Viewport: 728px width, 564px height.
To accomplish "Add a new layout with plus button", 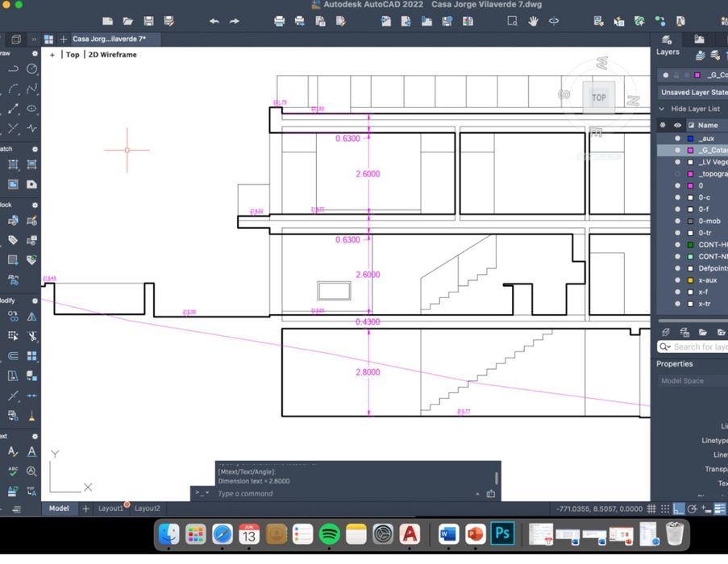I will pyautogui.click(x=86, y=508).
